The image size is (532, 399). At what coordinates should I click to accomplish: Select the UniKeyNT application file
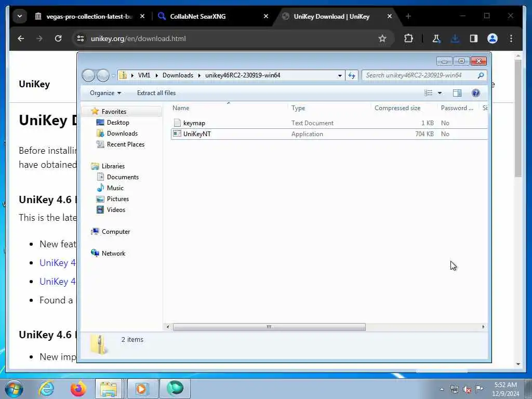[329, 134]
